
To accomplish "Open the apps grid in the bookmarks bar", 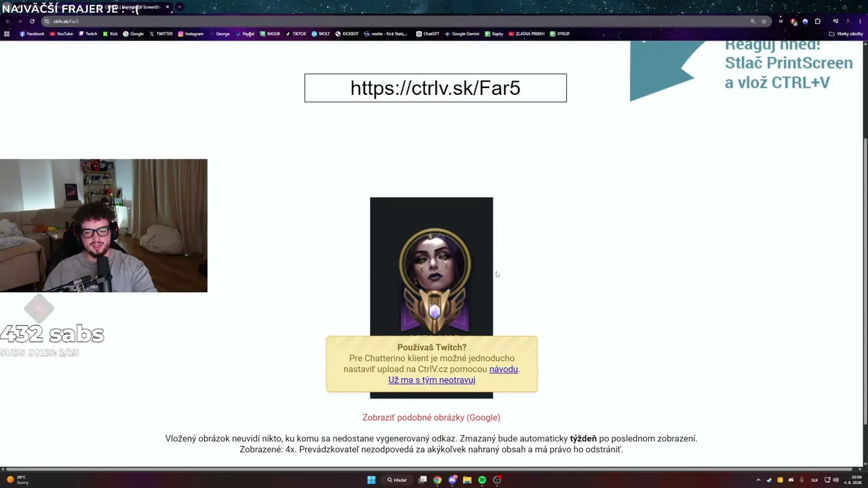I will (7, 34).
